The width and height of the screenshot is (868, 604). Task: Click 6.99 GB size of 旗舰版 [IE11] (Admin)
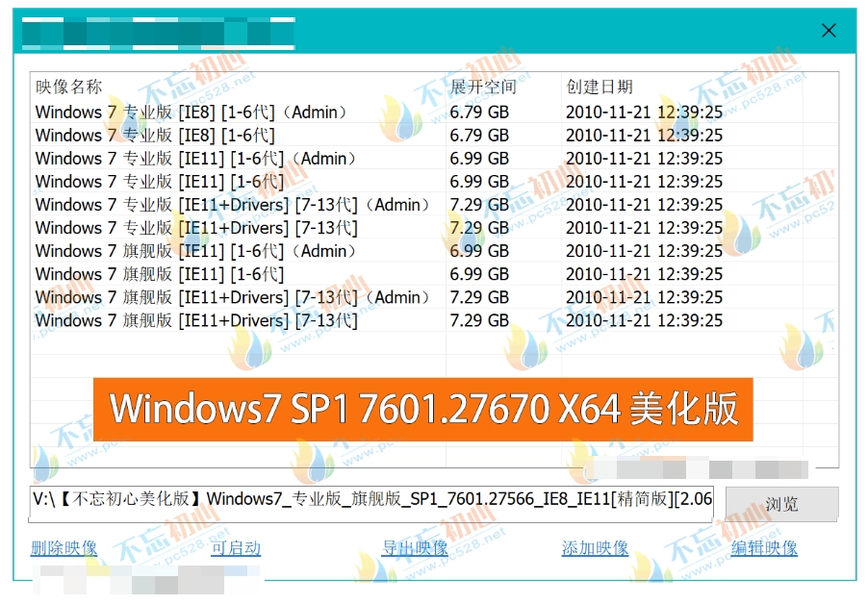click(479, 252)
